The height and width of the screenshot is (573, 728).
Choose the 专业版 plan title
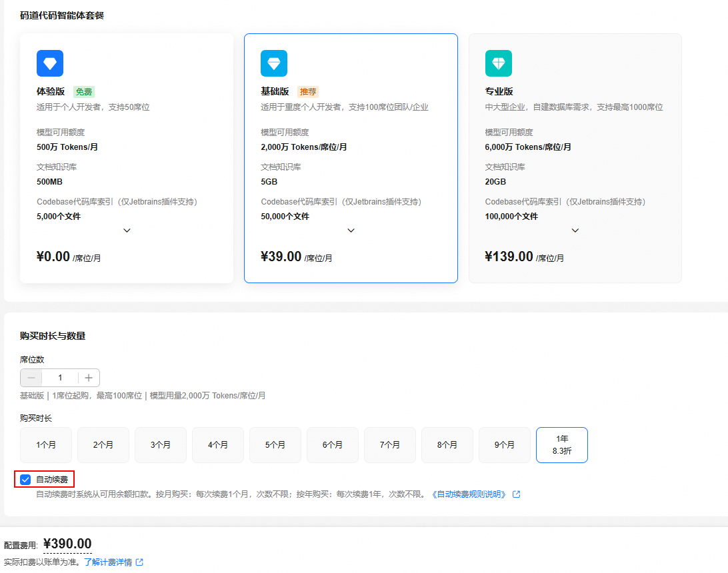click(x=499, y=91)
